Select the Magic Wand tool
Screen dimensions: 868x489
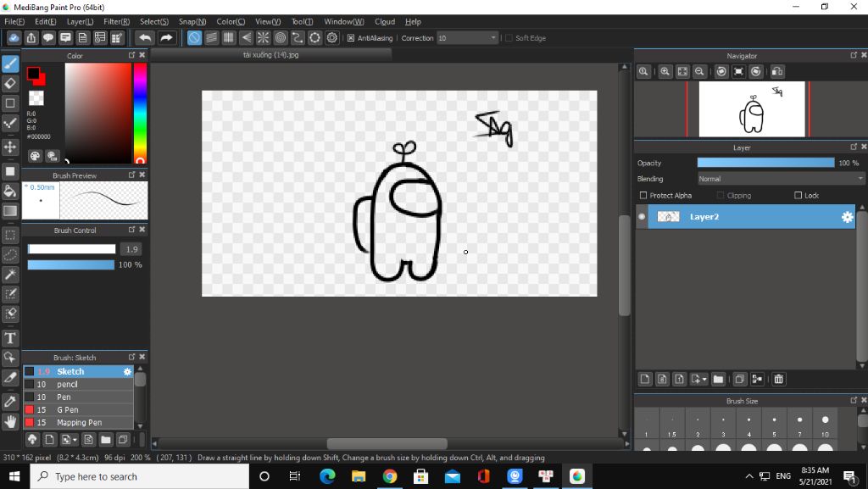[10, 275]
